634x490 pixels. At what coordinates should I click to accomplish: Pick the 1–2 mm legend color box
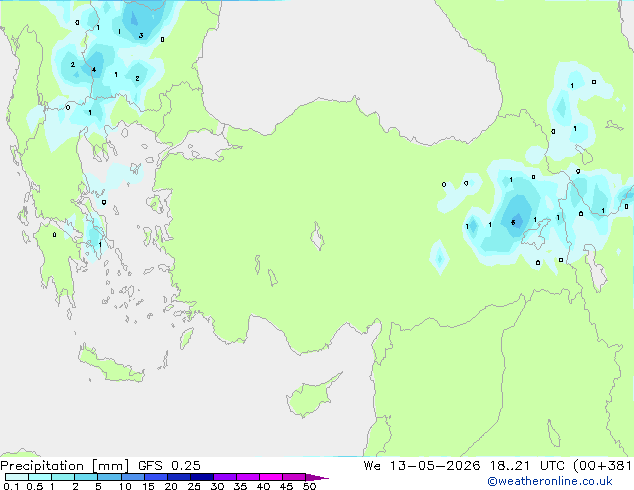click(63, 477)
